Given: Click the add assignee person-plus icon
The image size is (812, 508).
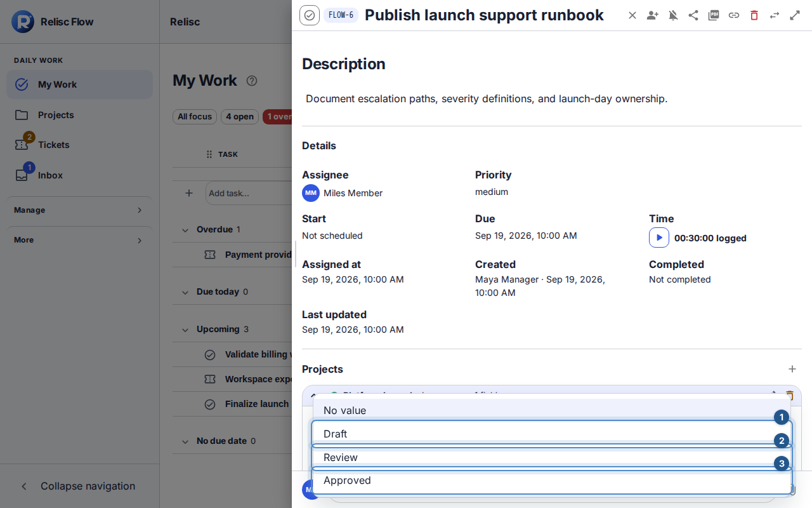Looking at the screenshot, I should click(653, 15).
